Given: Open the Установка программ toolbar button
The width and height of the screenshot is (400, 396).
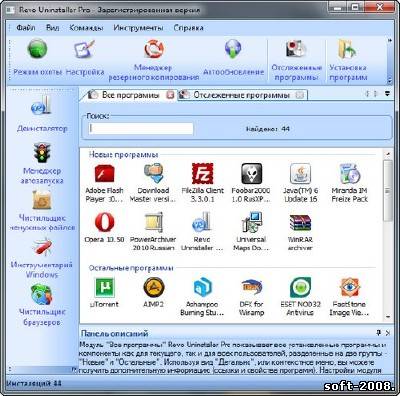Looking at the screenshot, I should coord(348,60).
